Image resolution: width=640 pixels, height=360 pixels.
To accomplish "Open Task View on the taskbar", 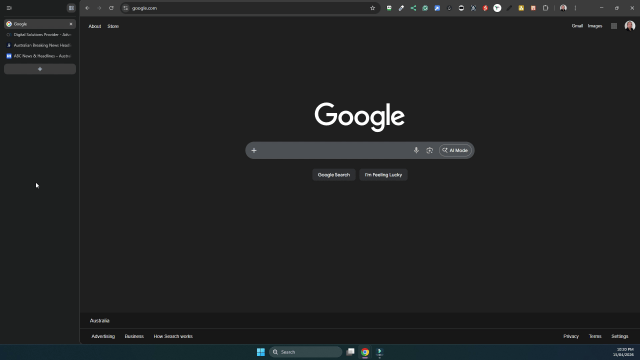I will pyautogui.click(x=350, y=352).
